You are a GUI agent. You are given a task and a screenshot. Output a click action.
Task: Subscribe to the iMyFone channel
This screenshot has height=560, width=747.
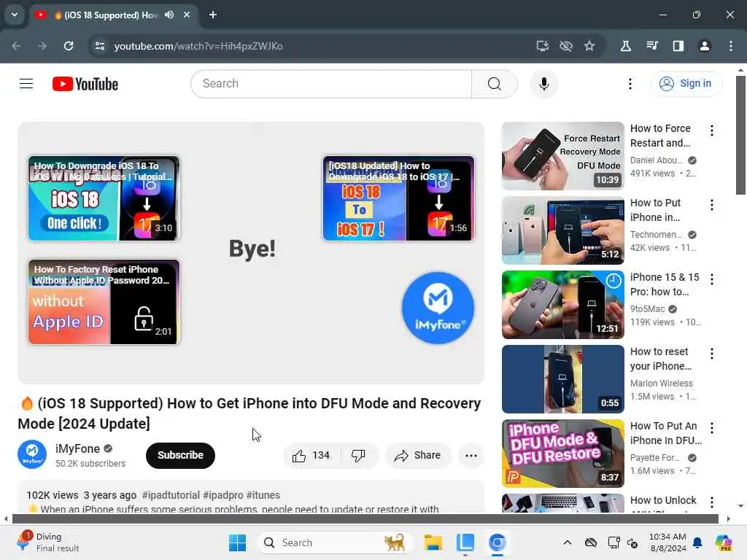coord(181,455)
